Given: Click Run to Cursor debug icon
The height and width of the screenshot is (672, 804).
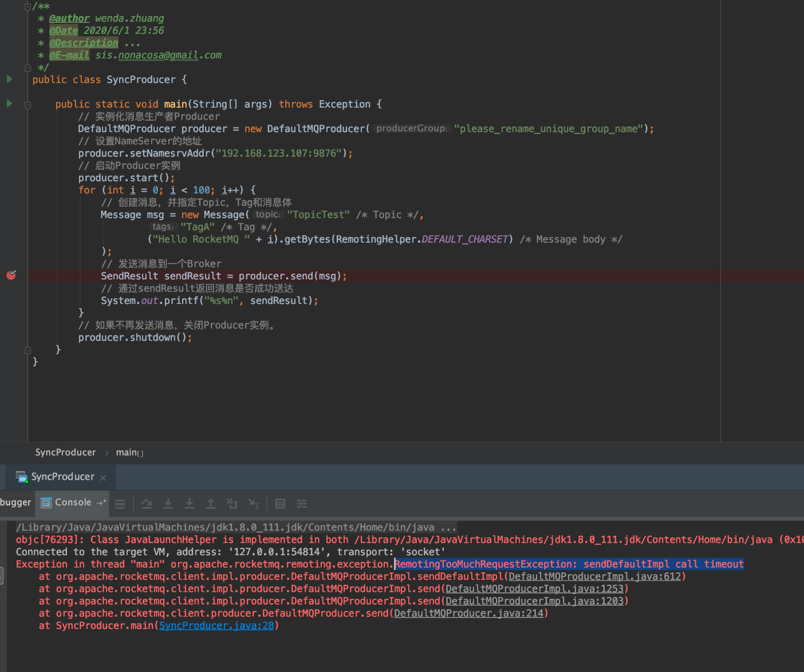Looking at the screenshot, I should 254,504.
